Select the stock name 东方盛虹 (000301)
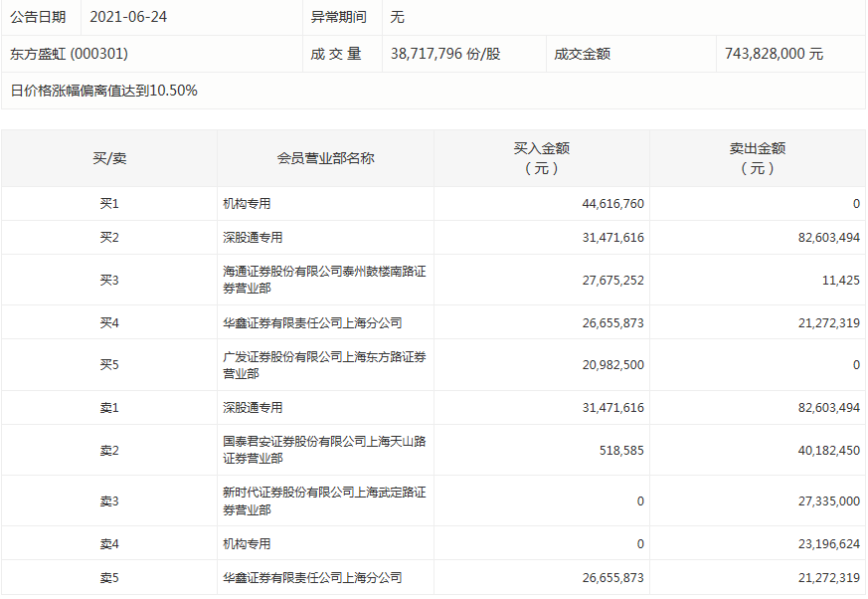Image resolution: width=868 pixels, height=599 pixels. (x=69, y=54)
